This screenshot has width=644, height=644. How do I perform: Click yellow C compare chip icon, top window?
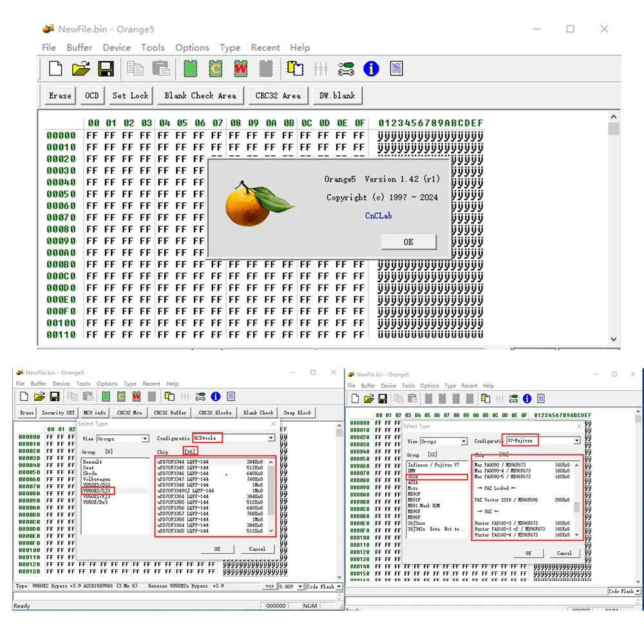[x=215, y=69]
